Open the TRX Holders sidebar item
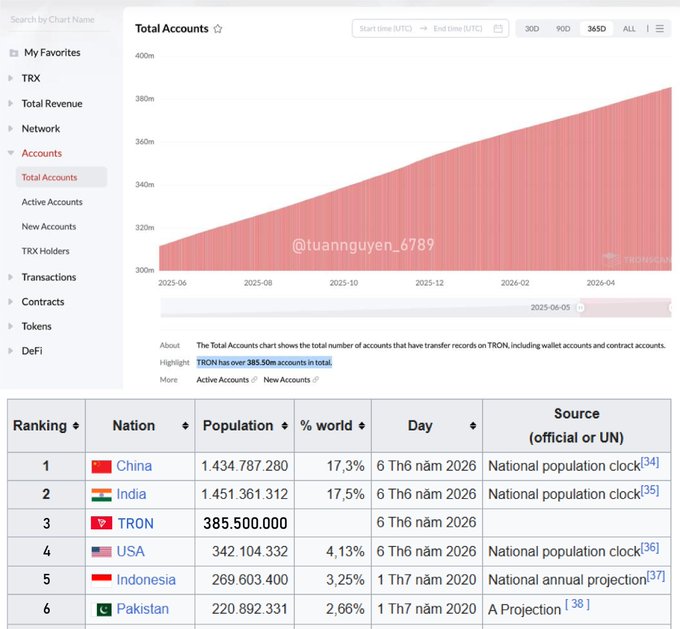Viewport: 680px width, 629px height. pyautogui.click(x=46, y=251)
